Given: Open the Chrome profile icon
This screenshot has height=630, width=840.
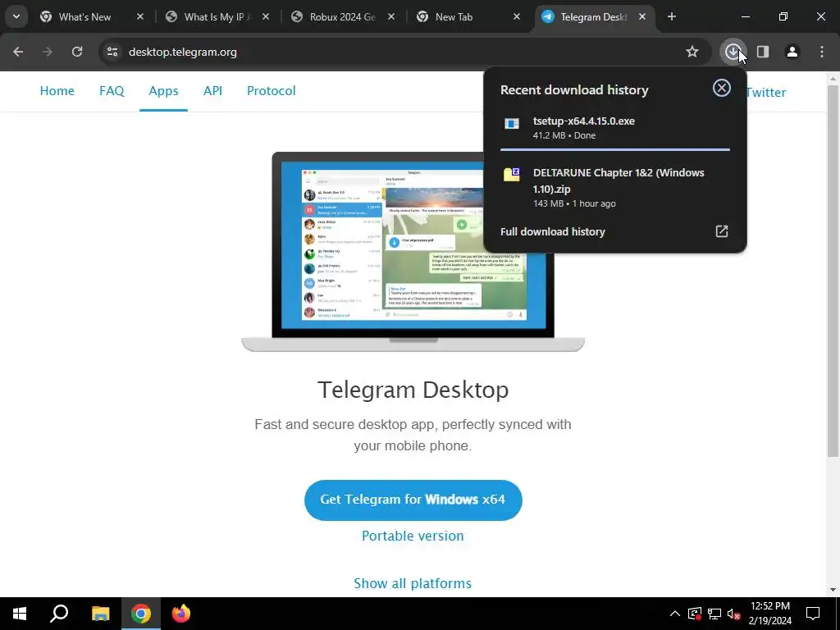Looking at the screenshot, I should pyautogui.click(x=792, y=52).
